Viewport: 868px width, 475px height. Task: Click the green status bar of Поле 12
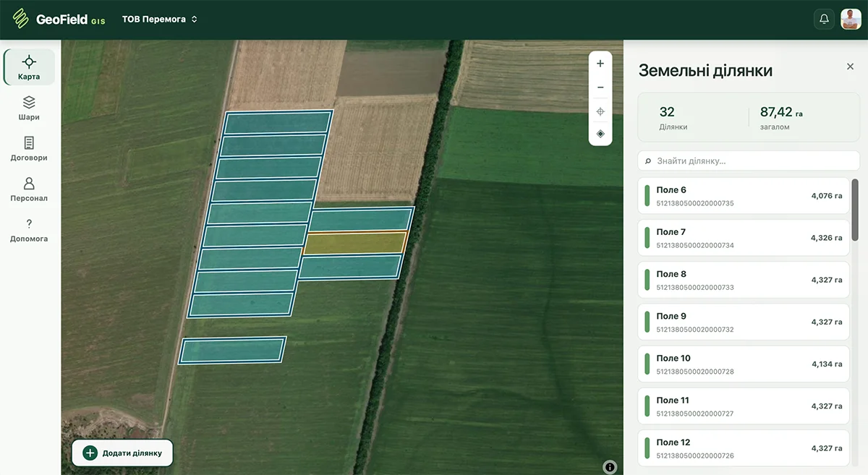pyautogui.click(x=647, y=448)
